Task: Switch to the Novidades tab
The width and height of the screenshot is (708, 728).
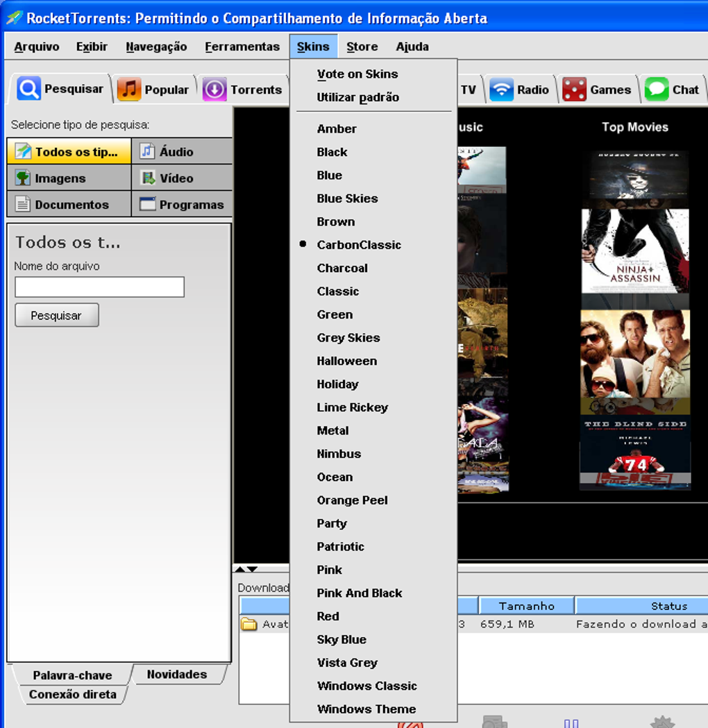Action: (x=177, y=674)
